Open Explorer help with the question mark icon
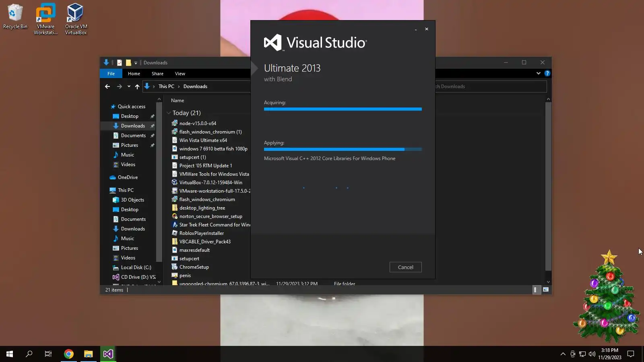Screen dimensions: 644x362 click(x=547, y=73)
